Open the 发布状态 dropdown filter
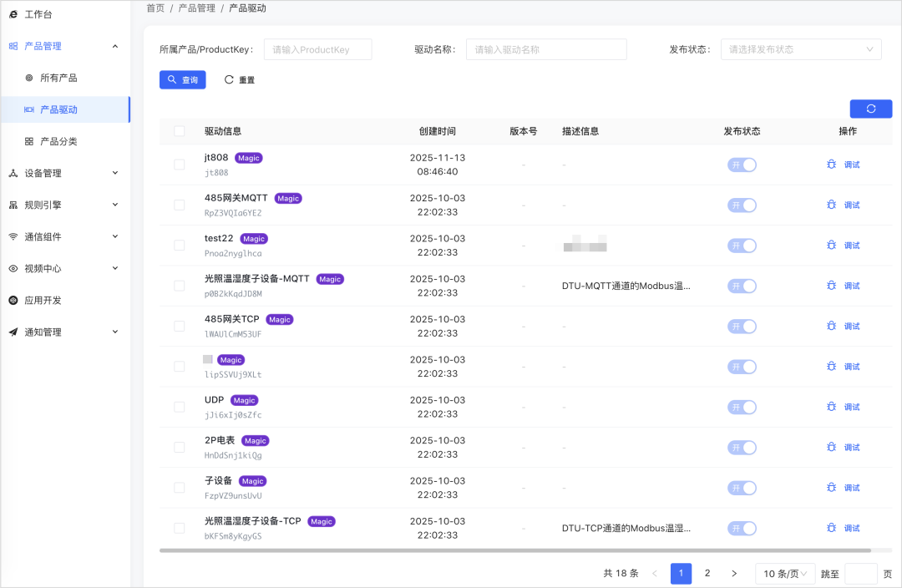This screenshot has width=902, height=588. point(801,49)
